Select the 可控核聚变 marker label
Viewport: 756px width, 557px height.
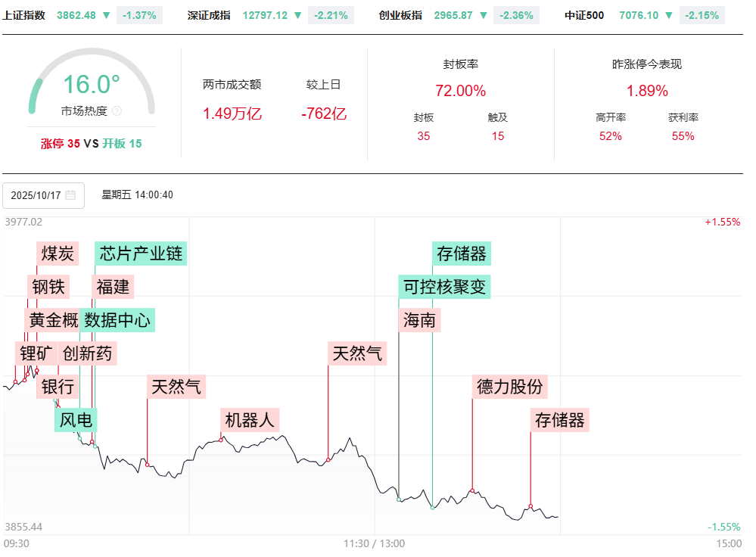[445, 287]
